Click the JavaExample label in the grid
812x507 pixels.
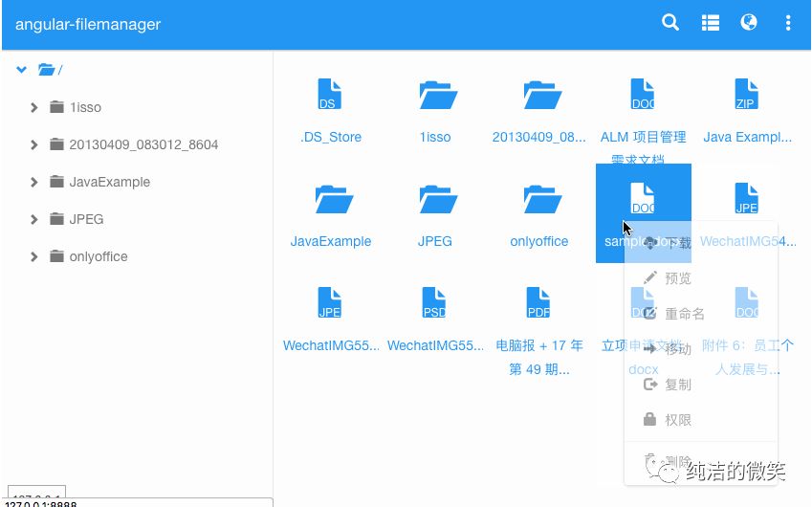pos(331,241)
